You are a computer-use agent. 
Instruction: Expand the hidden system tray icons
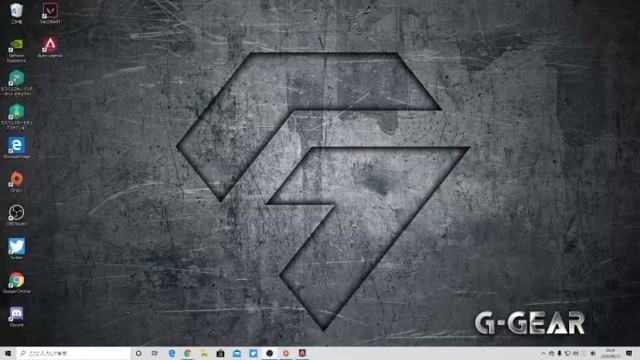pos(543,353)
